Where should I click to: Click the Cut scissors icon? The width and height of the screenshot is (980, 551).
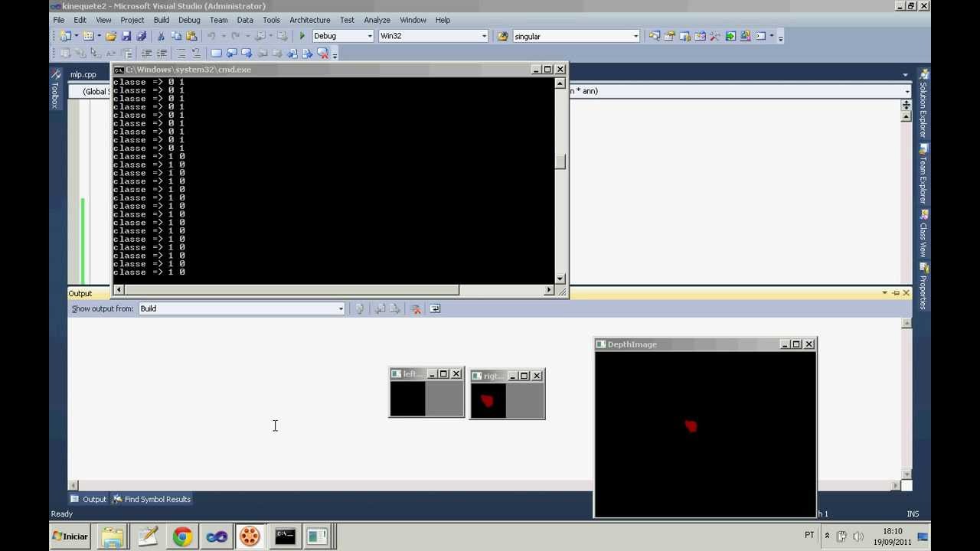(x=161, y=36)
